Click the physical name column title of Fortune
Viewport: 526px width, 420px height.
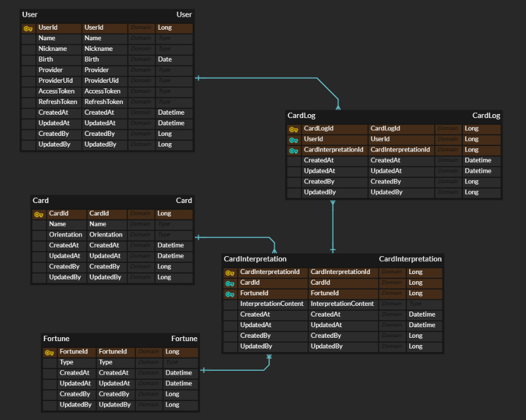tap(184, 338)
